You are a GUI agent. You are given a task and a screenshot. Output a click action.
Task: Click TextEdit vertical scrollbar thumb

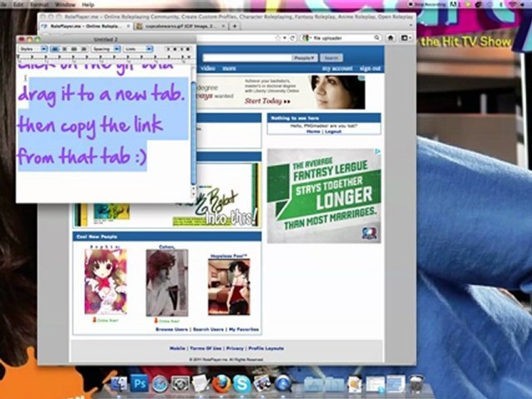[x=193, y=132]
